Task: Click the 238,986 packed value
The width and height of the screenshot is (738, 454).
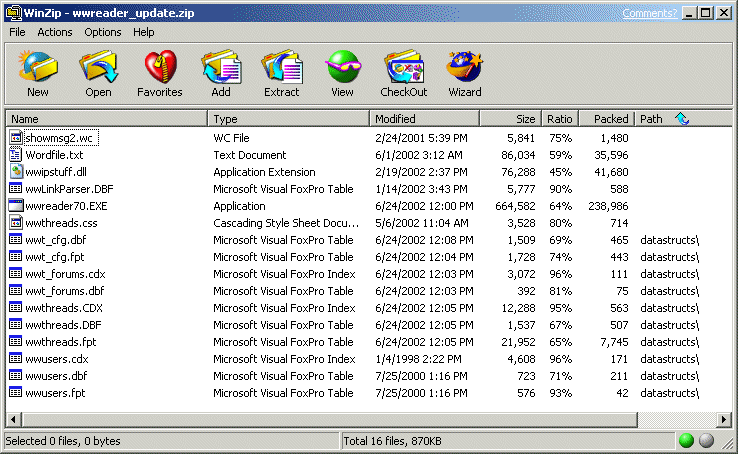Action: (608, 206)
